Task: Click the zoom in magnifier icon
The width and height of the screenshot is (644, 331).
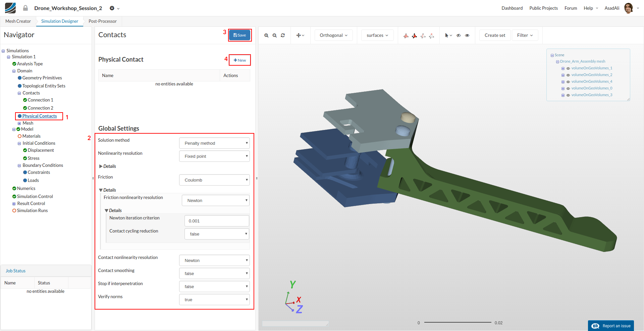Action: (266, 36)
